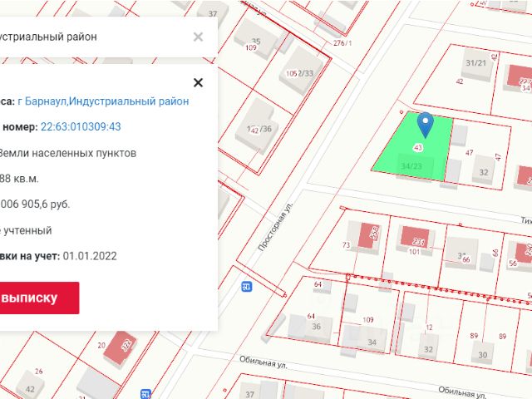Select building 42 at bottom left
Viewport: 532px width, 399px height.
32,387
